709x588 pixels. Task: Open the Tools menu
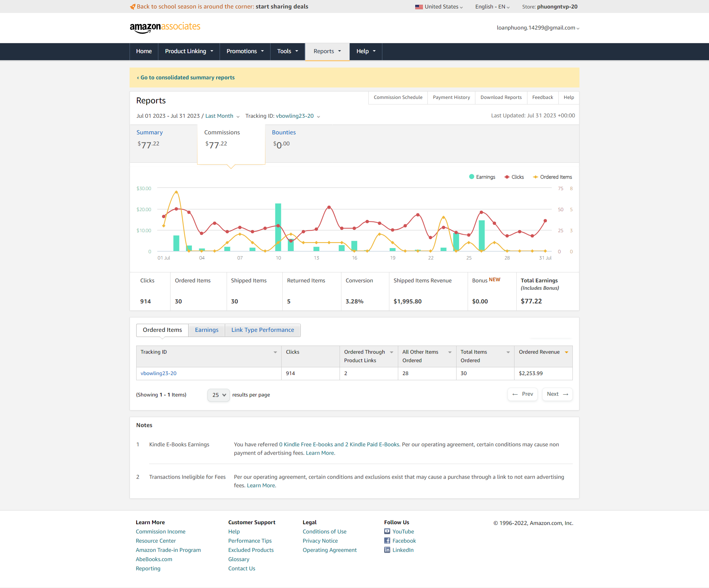click(x=288, y=51)
